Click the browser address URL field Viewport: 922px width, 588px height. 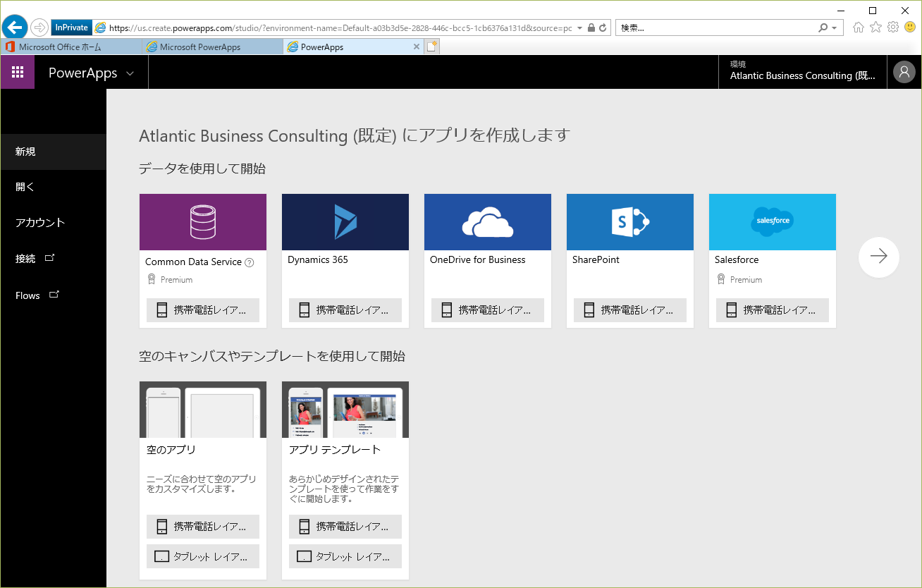click(340, 28)
